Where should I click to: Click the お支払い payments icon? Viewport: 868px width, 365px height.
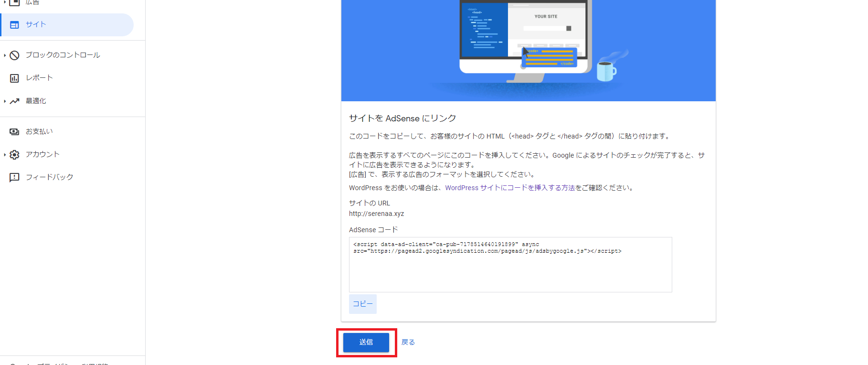[14, 131]
